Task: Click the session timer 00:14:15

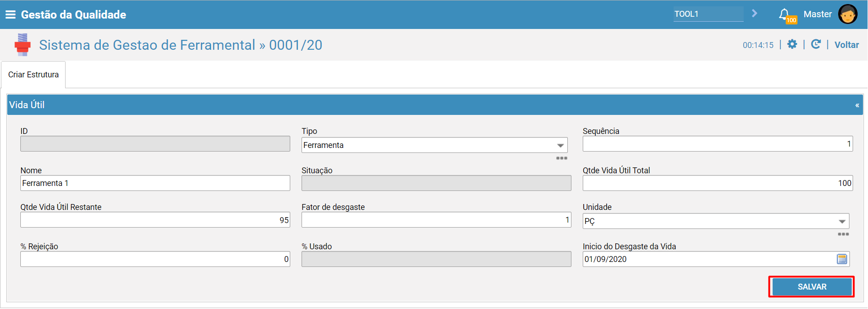Action: pos(758,45)
